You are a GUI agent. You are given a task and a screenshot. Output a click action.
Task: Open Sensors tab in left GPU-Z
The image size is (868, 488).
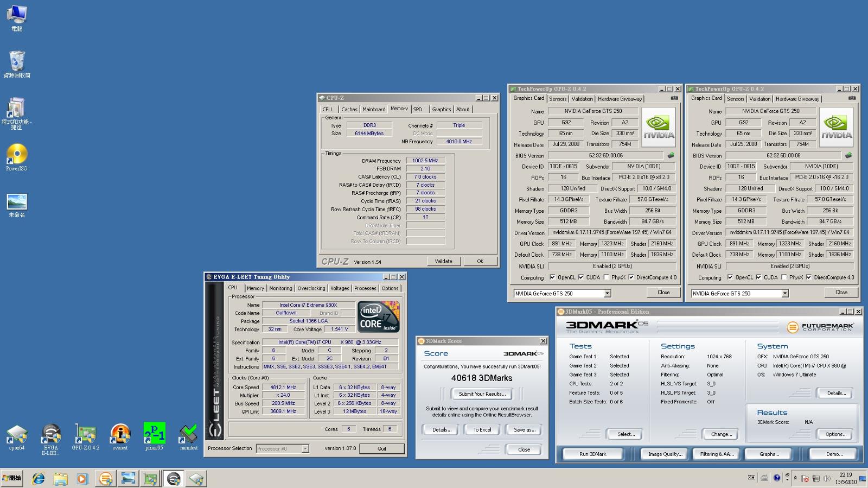point(558,99)
